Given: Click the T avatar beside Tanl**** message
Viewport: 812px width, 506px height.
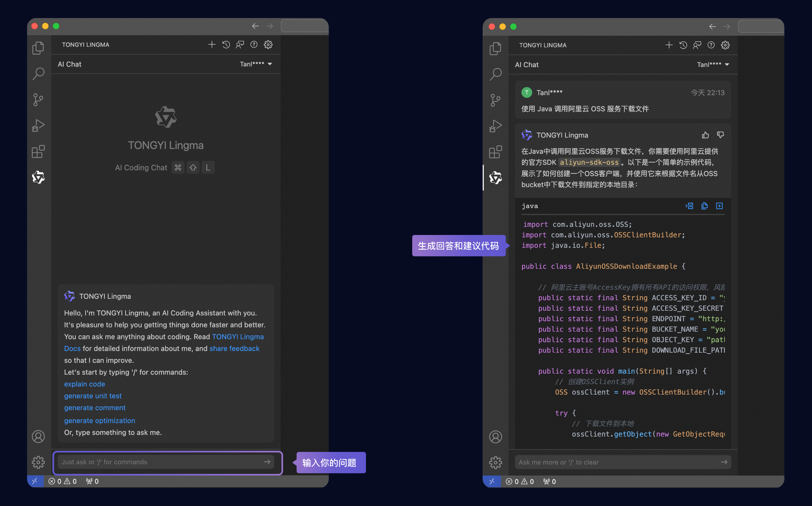Looking at the screenshot, I should [527, 92].
